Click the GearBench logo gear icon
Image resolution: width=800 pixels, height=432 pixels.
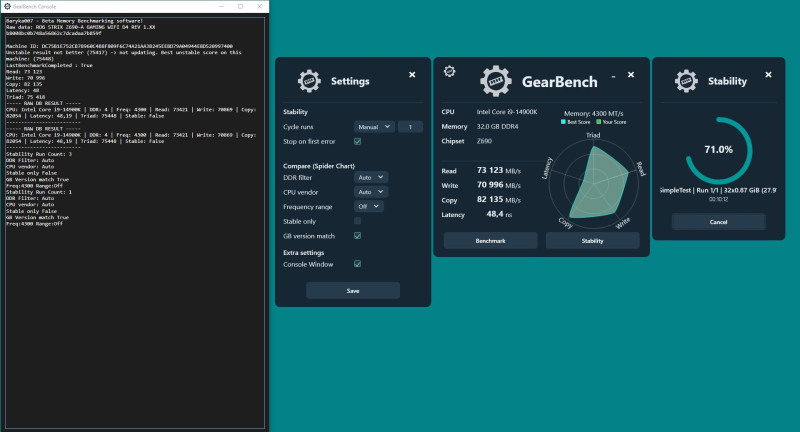[495, 81]
